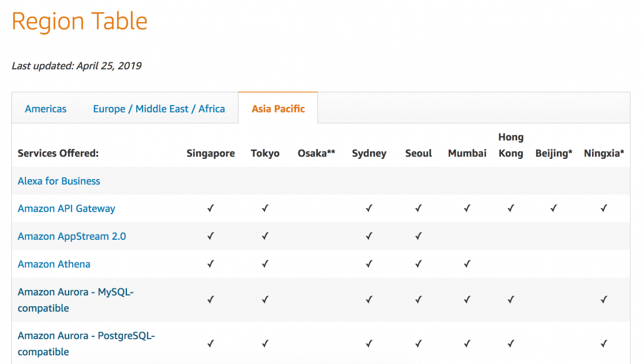The image size is (644, 364).
Task: Open the Alexa for Business link
Action: 59,181
